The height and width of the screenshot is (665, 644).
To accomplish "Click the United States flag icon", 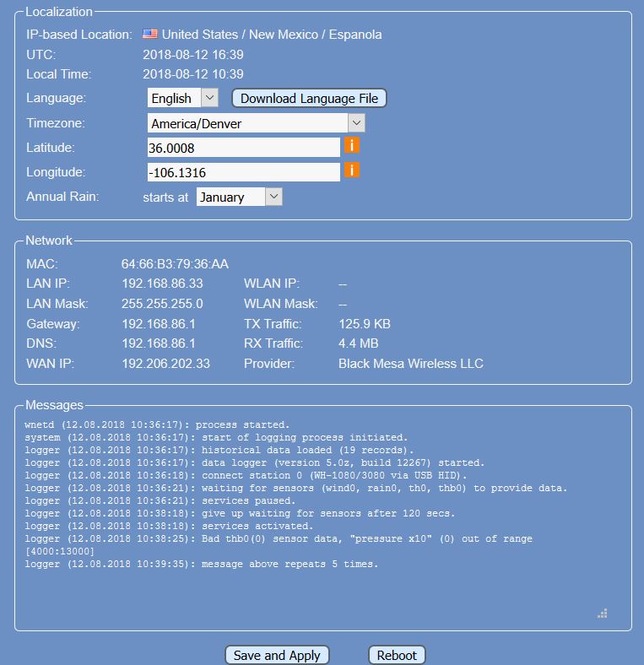I will pyautogui.click(x=150, y=35).
